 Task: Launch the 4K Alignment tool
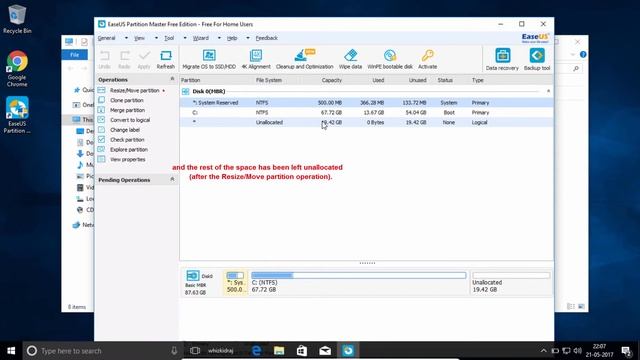(x=256, y=59)
